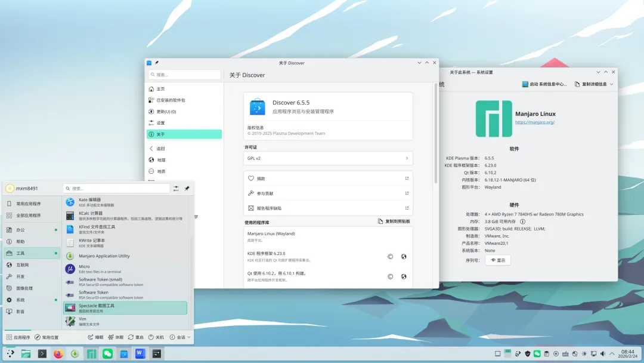Screen dimensions: 644x363
Task: Open the 图像处理 launcher category
Action: point(32,288)
